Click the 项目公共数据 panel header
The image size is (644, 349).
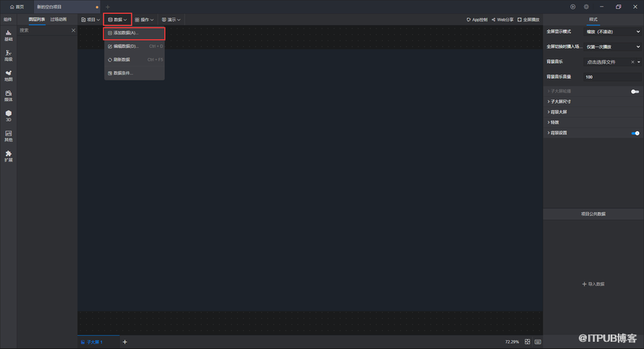[x=593, y=214]
